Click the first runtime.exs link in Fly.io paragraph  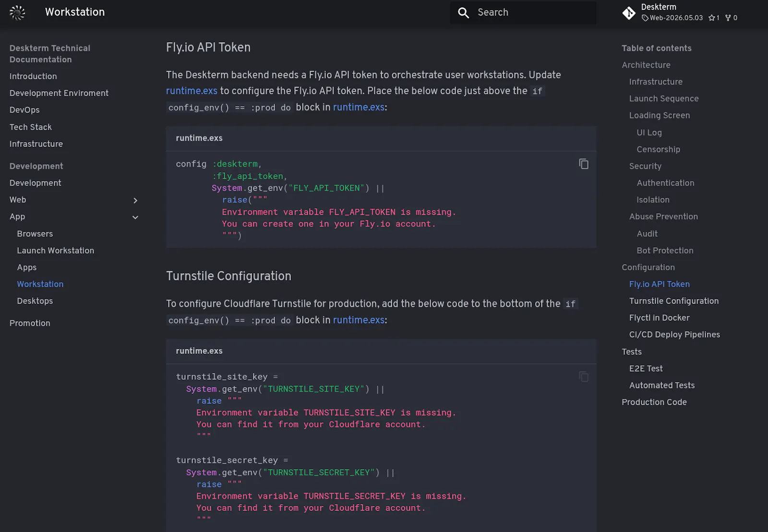(192, 91)
